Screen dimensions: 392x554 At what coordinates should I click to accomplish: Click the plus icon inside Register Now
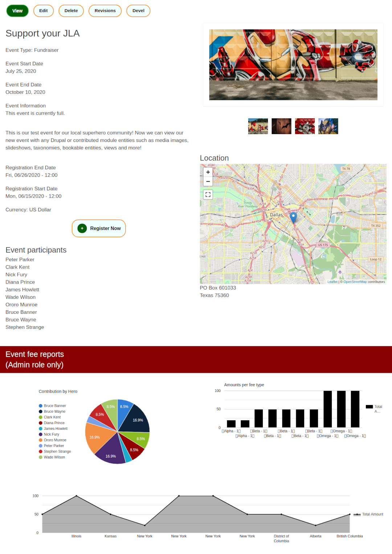pyautogui.click(x=82, y=228)
